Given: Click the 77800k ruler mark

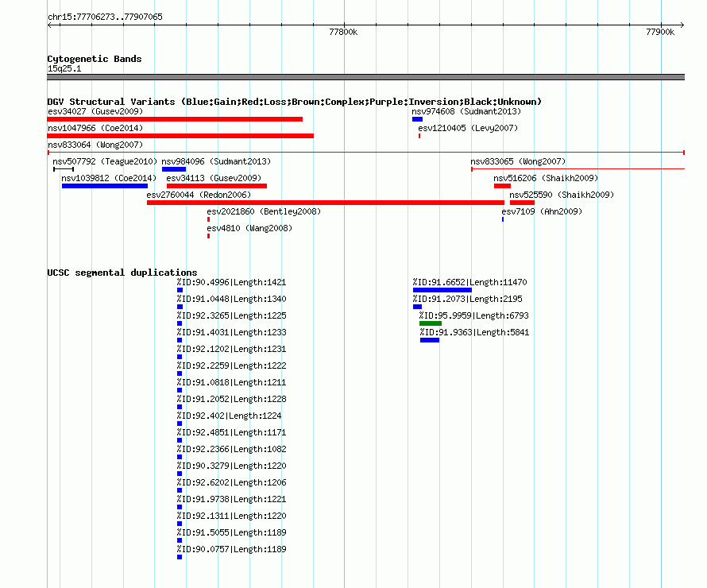Looking at the screenshot, I should tap(344, 32).
